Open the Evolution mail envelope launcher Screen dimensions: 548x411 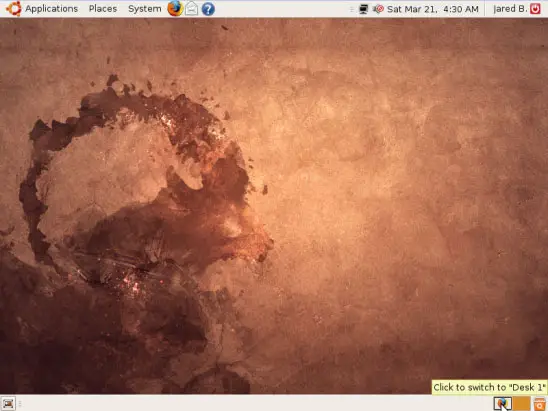pos(192,9)
